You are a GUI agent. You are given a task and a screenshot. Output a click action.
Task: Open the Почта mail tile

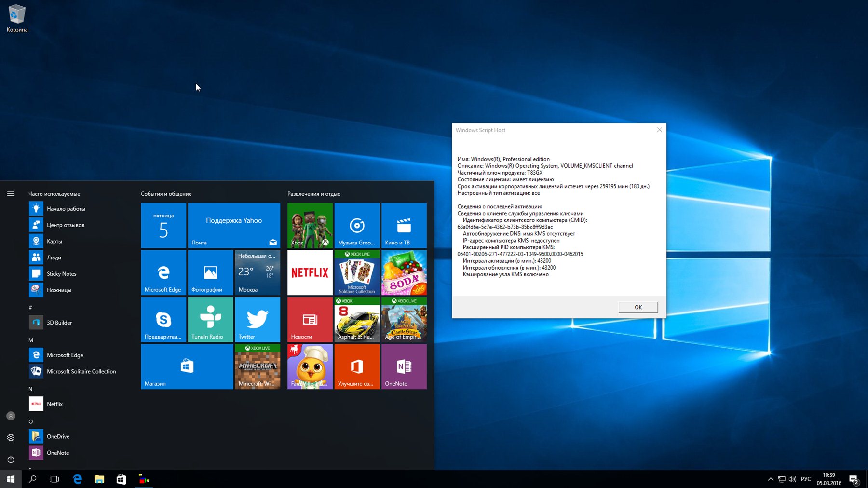[x=234, y=225]
